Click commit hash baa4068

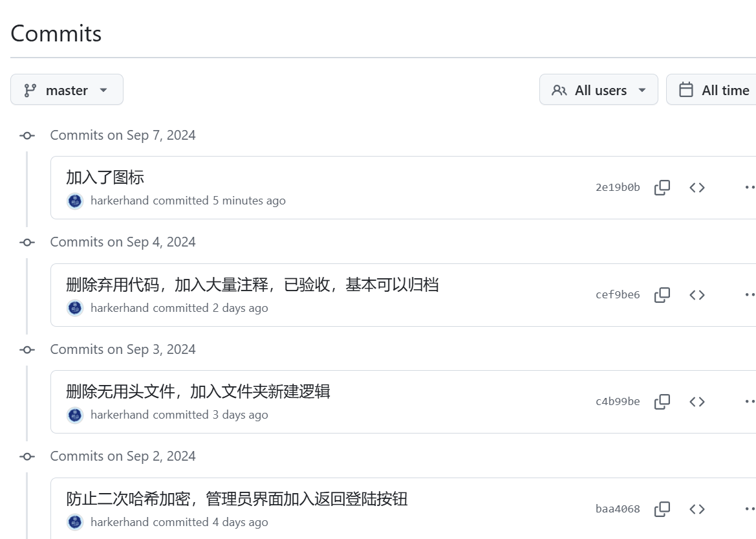click(617, 509)
